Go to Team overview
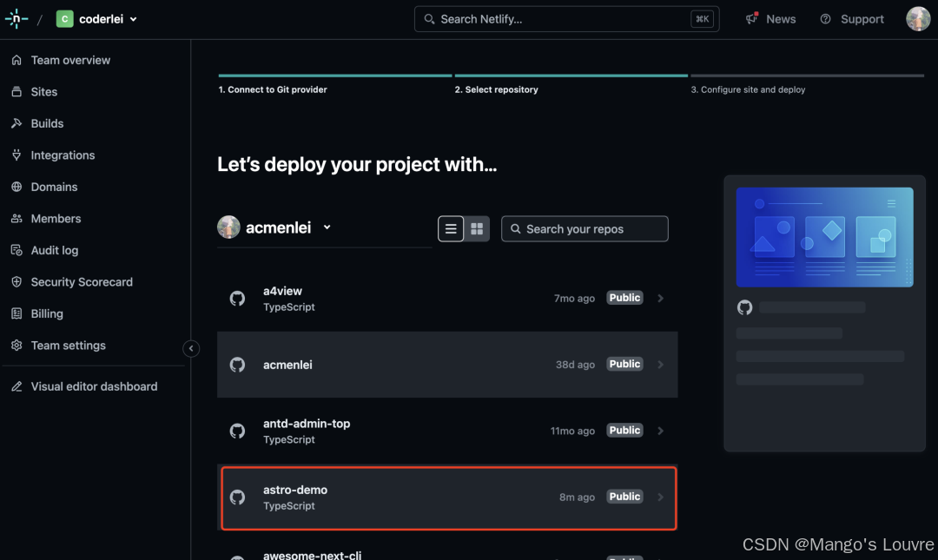 pos(70,60)
